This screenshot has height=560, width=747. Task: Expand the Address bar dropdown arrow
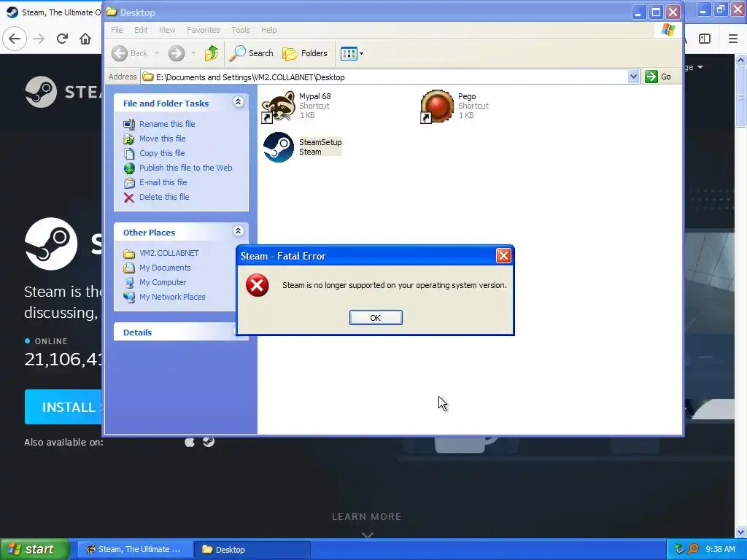click(633, 77)
